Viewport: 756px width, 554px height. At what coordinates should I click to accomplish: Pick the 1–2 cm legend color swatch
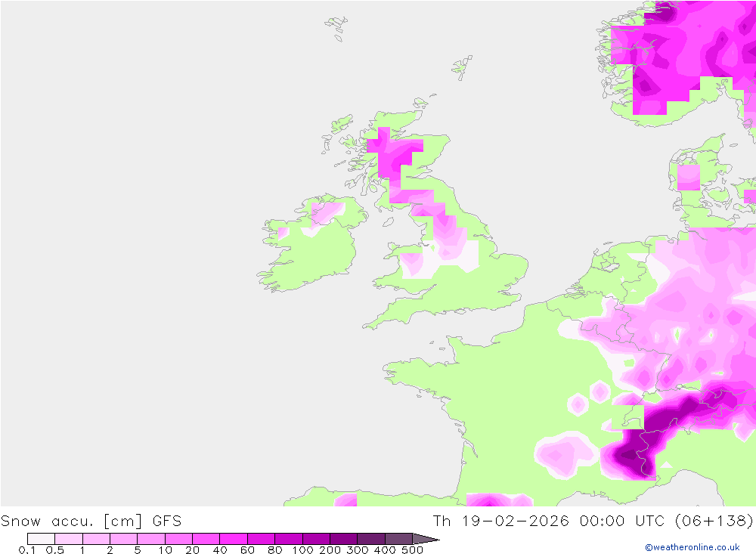(97, 539)
